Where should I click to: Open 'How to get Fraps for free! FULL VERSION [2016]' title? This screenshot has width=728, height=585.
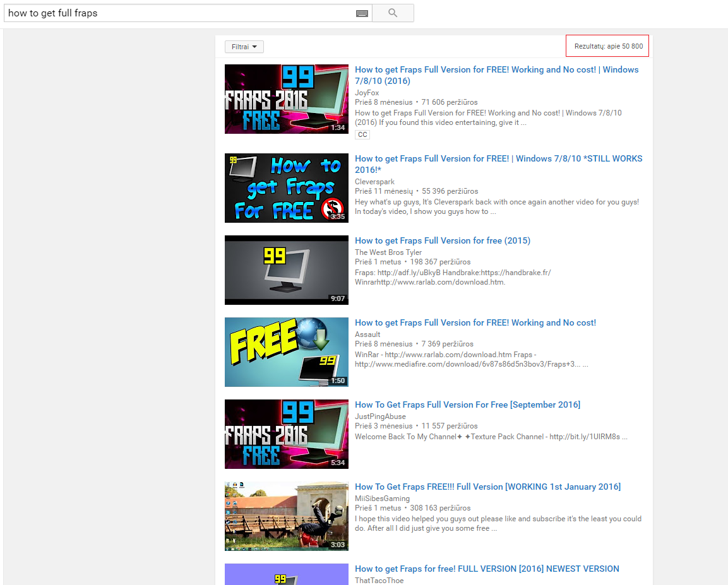click(487, 569)
